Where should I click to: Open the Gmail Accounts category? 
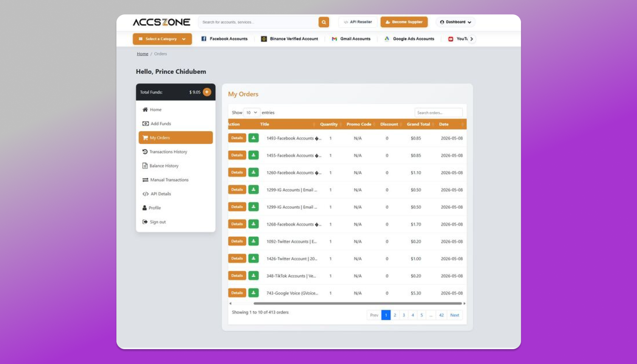pos(351,39)
